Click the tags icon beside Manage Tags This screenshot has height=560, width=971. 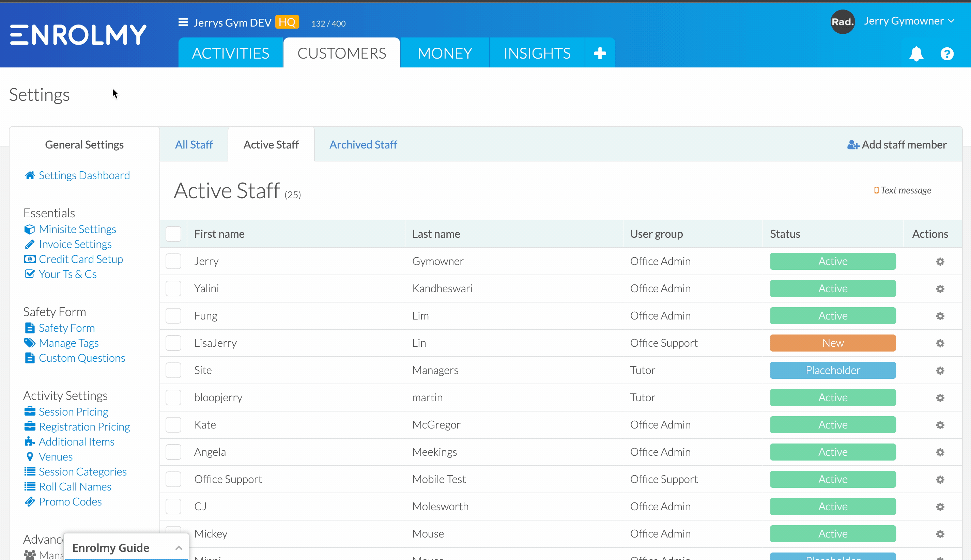pos(30,343)
